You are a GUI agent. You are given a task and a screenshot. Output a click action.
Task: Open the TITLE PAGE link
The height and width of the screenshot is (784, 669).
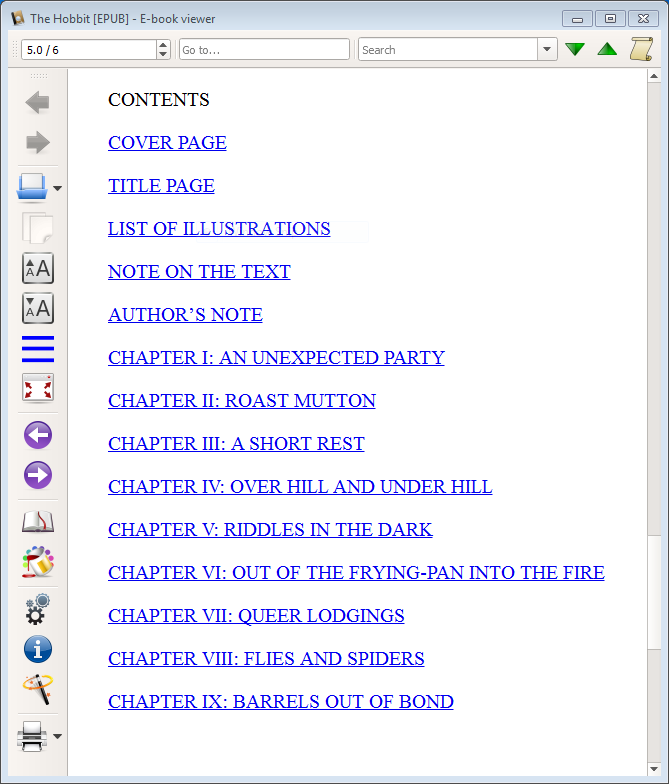(x=161, y=186)
